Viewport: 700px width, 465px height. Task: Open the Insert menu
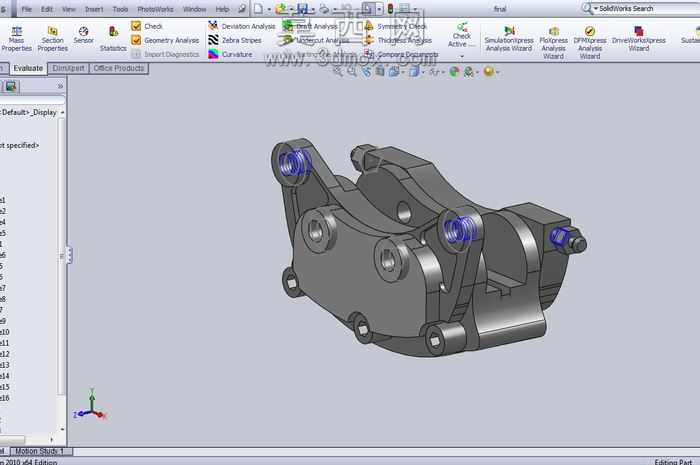[94, 9]
